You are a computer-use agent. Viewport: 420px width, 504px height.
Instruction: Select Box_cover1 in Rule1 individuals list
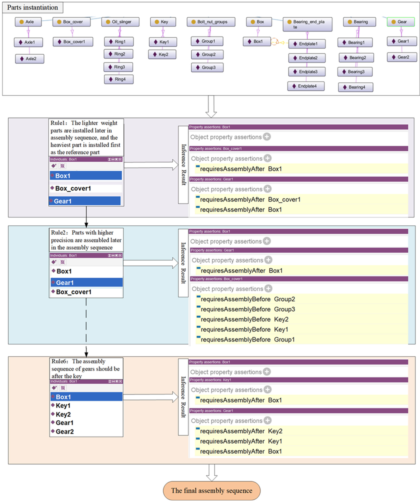[x=73, y=188]
